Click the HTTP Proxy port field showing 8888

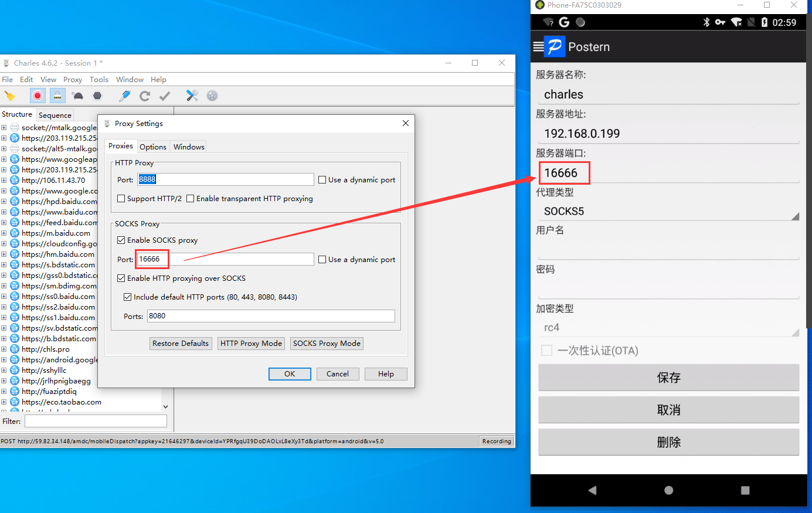point(226,179)
